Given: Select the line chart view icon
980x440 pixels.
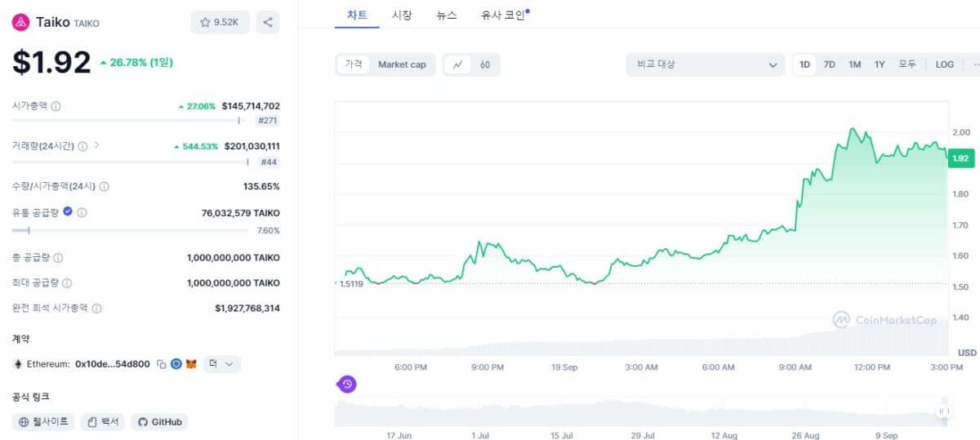Looking at the screenshot, I should pyautogui.click(x=458, y=64).
